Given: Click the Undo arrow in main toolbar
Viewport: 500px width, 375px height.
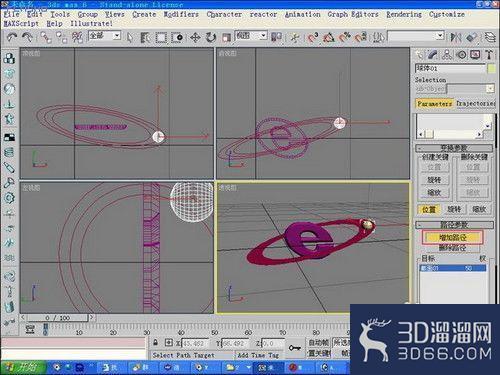Looking at the screenshot, I should (12, 37).
